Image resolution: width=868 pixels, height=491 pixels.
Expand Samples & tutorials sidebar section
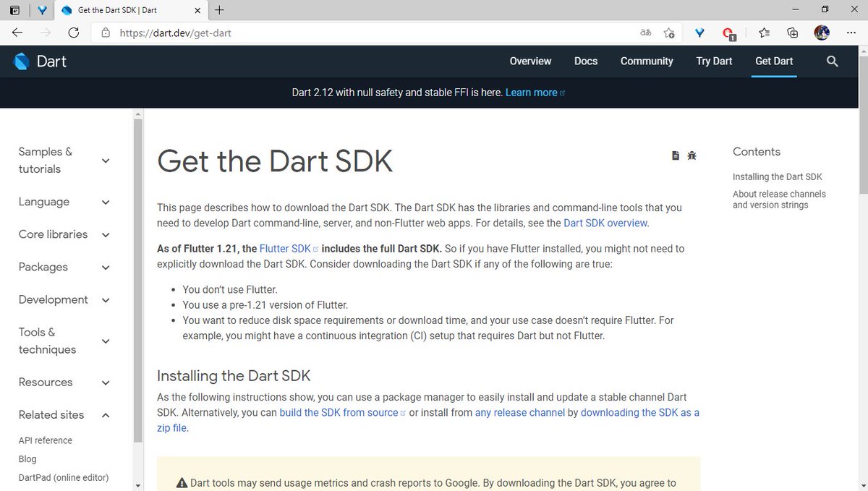point(64,161)
